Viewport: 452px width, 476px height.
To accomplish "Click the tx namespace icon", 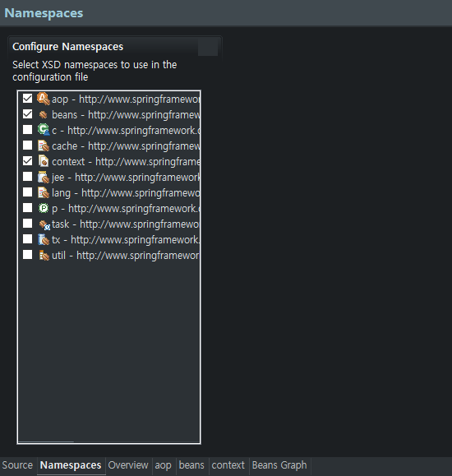I will pyautogui.click(x=44, y=239).
